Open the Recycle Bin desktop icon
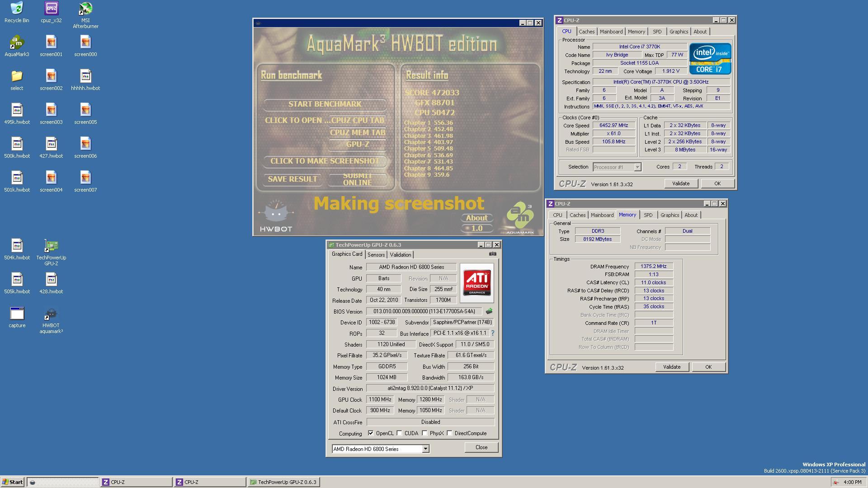 point(17,12)
